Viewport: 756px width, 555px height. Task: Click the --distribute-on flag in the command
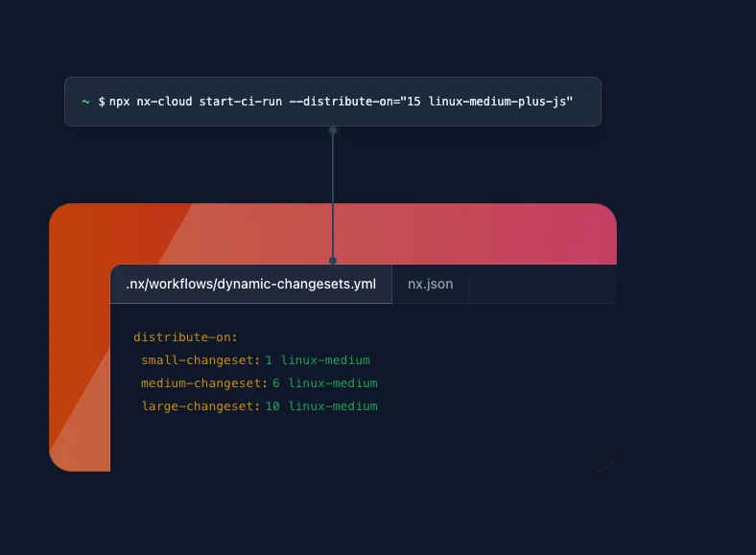pyautogui.click(x=335, y=102)
